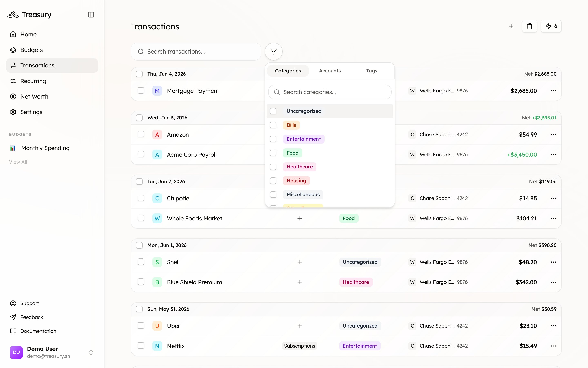Check the Uncategorized category filter
588x368 pixels.
(273, 111)
